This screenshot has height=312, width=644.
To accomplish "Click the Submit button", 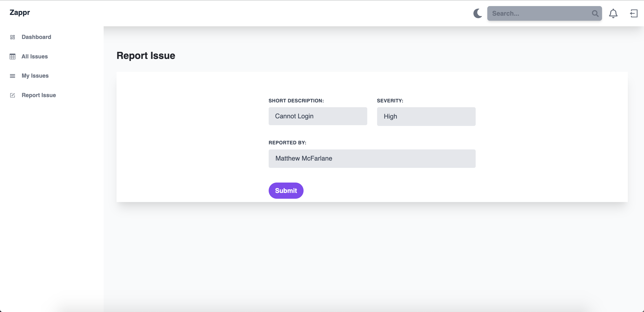I will pyautogui.click(x=286, y=190).
